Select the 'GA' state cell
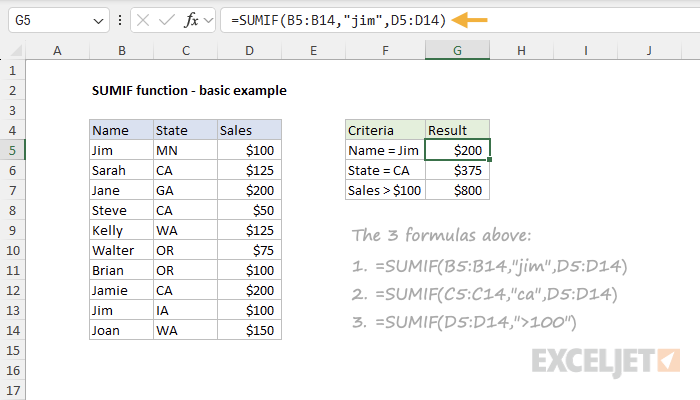Screen dimensions: 700x400 click(186, 191)
